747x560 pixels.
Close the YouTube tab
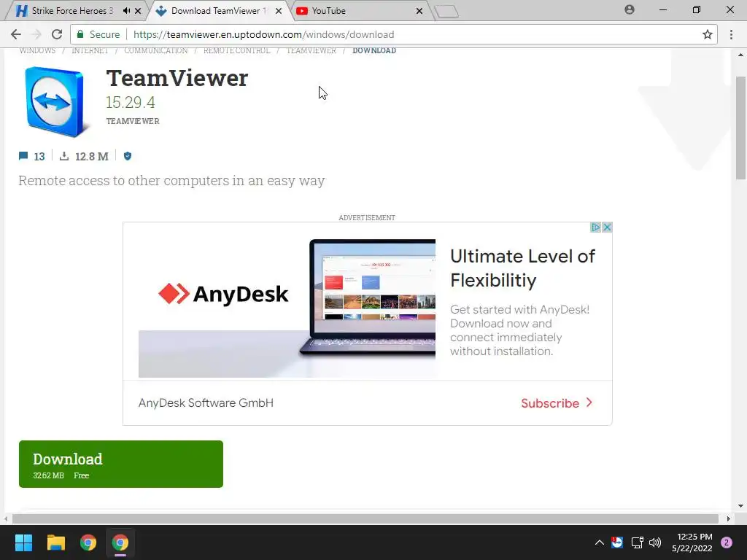[419, 10]
